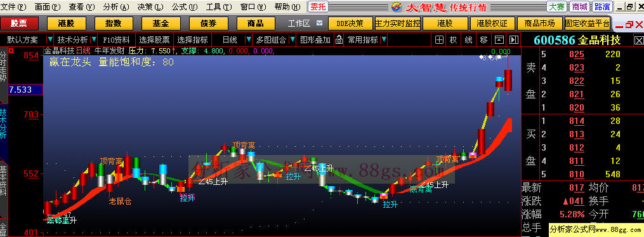The width and height of the screenshot is (644, 237).
Task: Switch to the 技术分析 side tab
Action: click(x=4, y=124)
